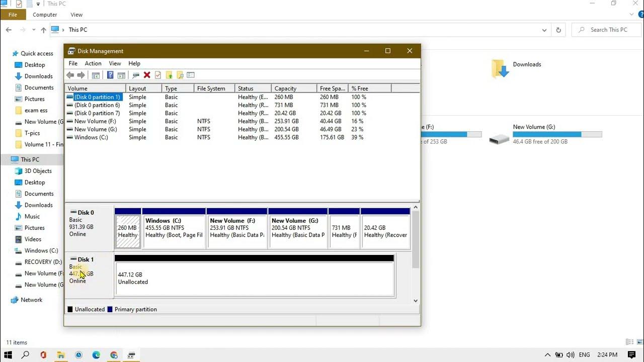Toggle the console tree pane icon
This screenshot has width=644, height=362.
[96, 75]
